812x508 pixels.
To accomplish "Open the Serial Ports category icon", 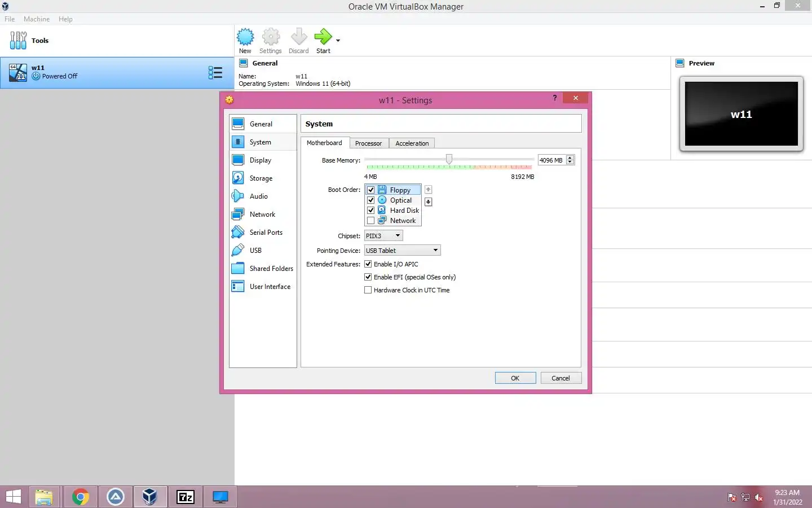I will click(238, 232).
